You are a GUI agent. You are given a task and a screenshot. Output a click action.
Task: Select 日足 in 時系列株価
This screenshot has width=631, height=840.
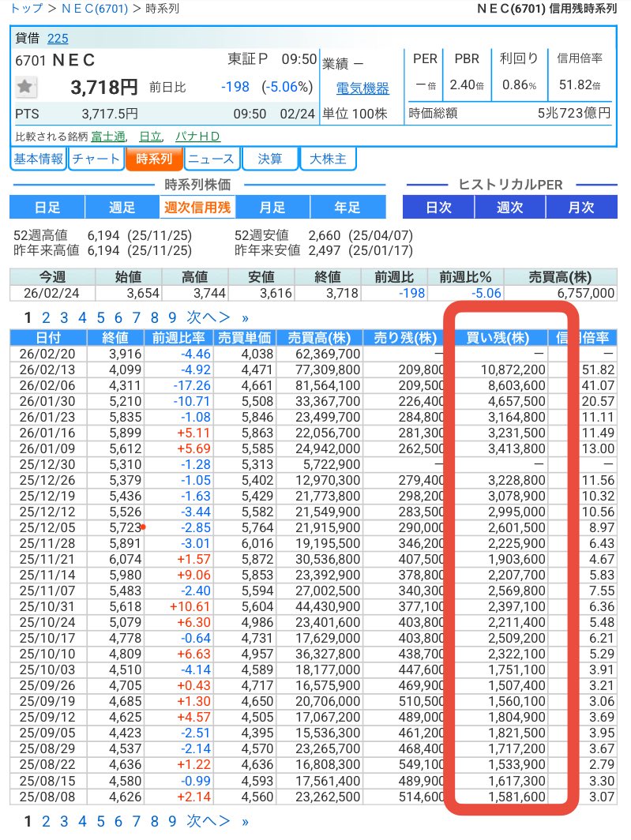click(x=47, y=208)
